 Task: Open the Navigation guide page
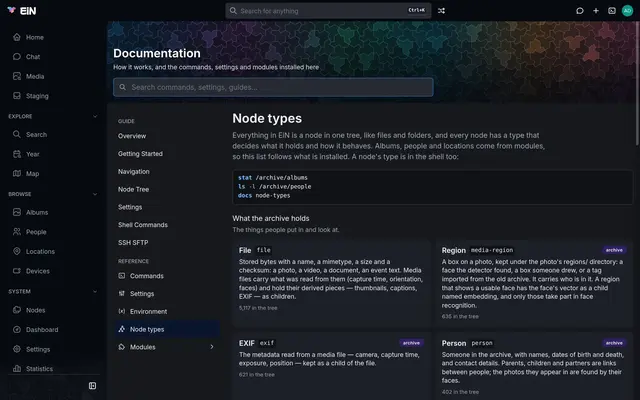coord(134,171)
